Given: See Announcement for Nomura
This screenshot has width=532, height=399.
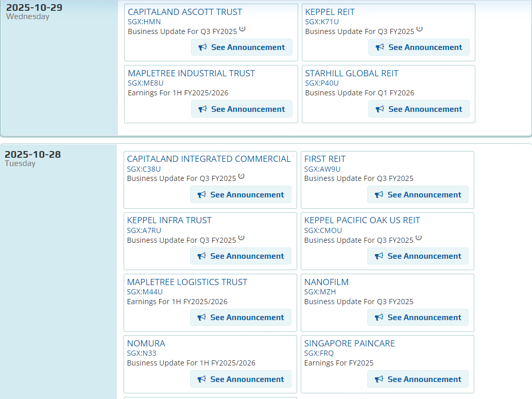Looking at the screenshot, I should coord(241,379).
